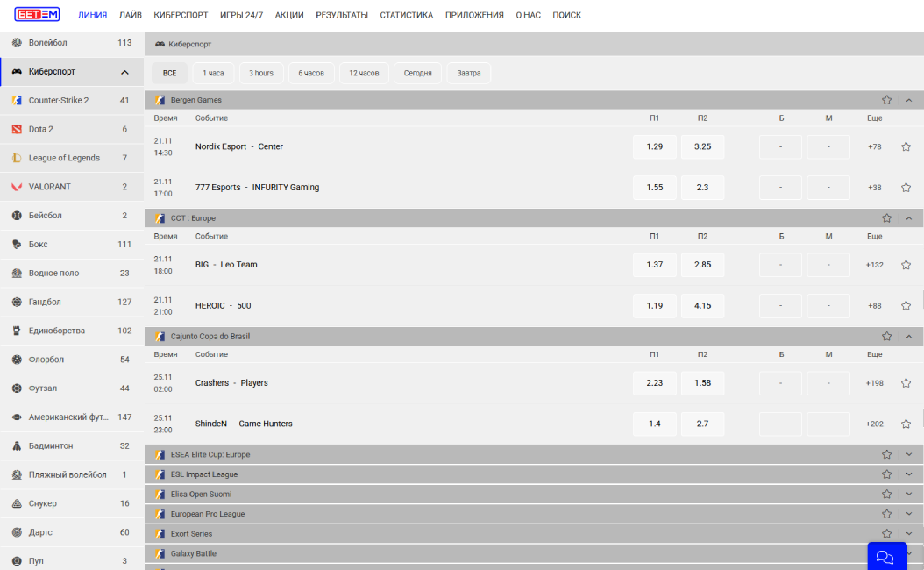The width and height of the screenshot is (924, 570).
Task: Select League of Legends category
Action: [x=64, y=158]
